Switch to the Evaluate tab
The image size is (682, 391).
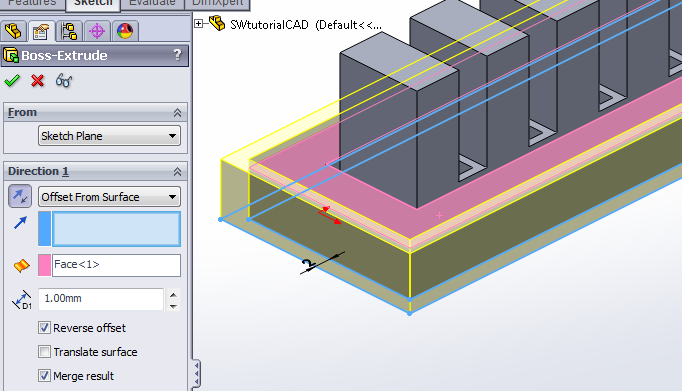152,3
